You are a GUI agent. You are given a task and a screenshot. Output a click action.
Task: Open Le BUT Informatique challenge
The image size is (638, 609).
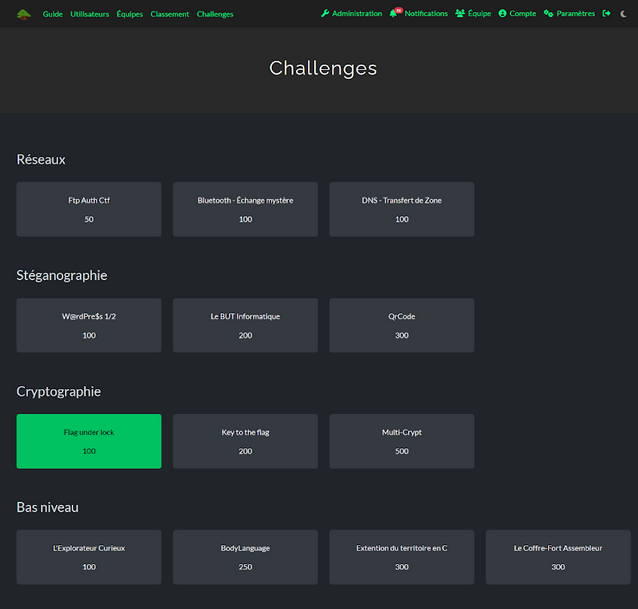coord(245,325)
